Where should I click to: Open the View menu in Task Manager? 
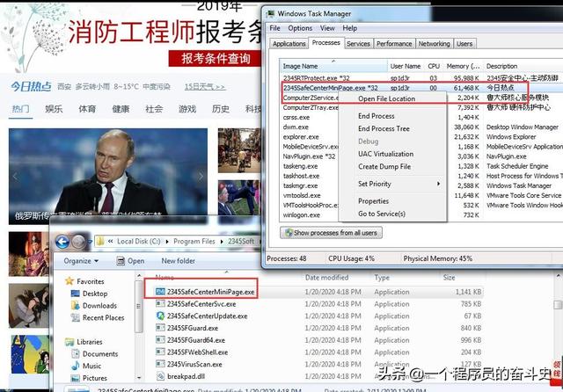(327, 28)
